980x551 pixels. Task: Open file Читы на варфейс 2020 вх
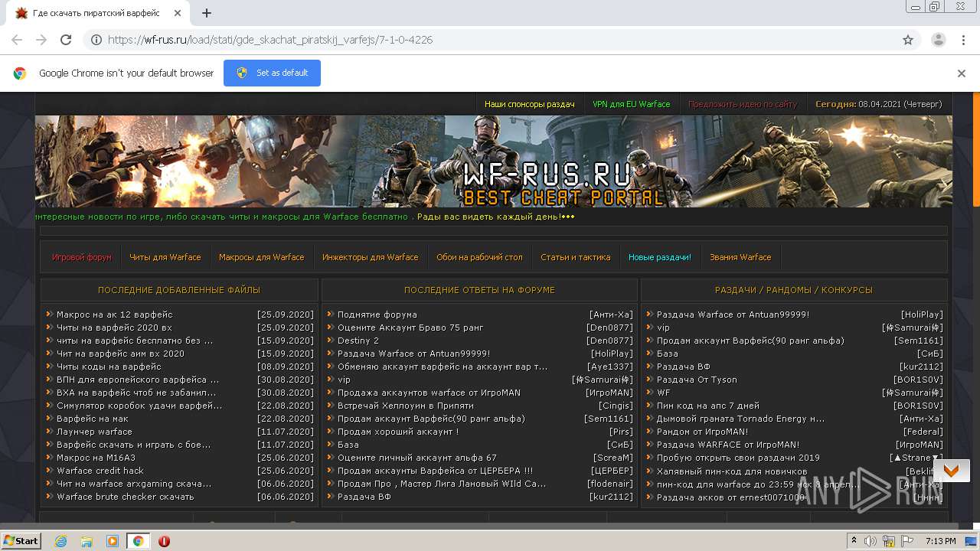[x=114, y=328]
